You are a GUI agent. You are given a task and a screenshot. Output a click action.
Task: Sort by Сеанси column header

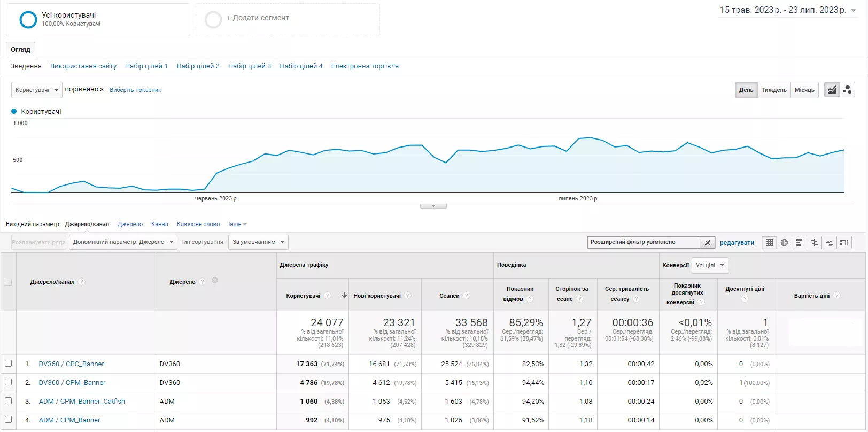pos(449,296)
